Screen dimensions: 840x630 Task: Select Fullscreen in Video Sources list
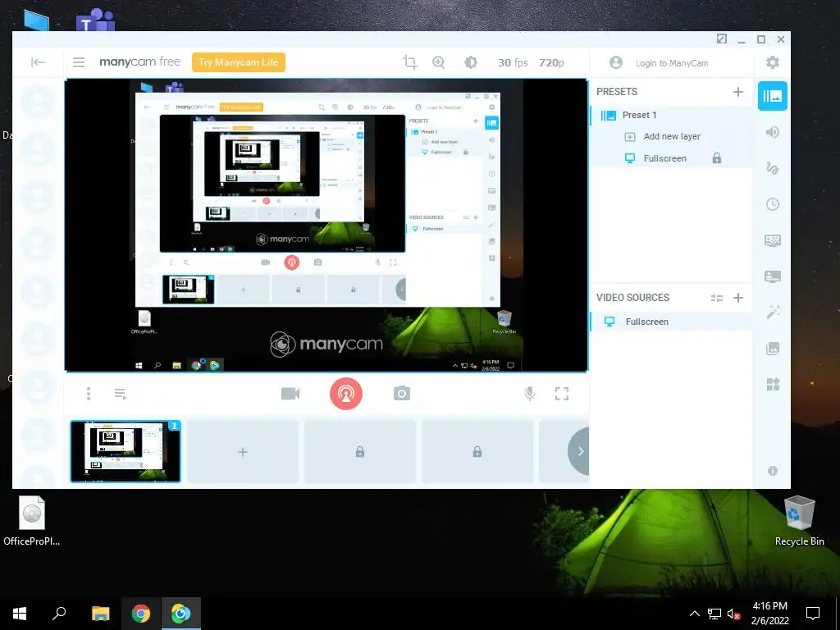(671, 322)
